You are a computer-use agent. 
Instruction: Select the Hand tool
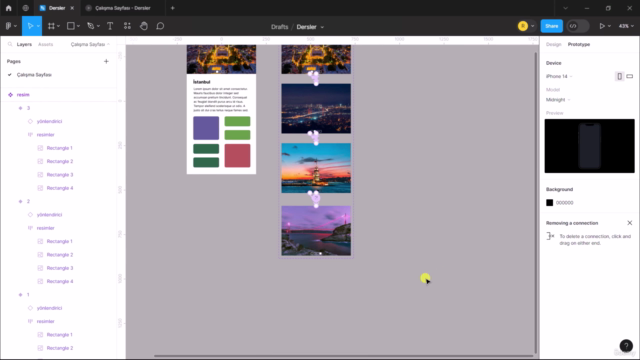pyautogui.click(x=144, y=26)
